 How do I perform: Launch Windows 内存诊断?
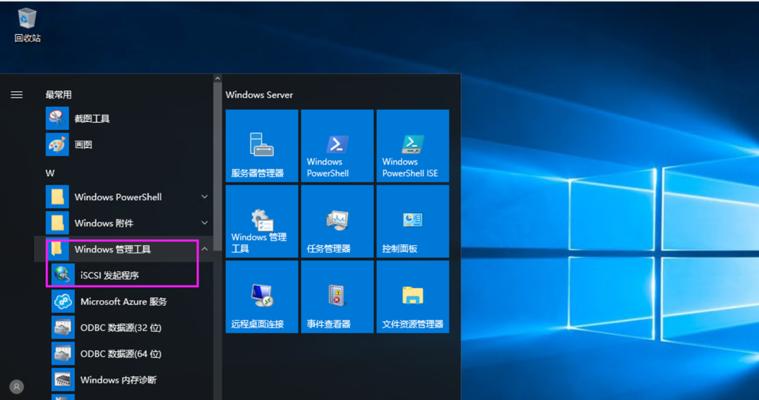pos(131,380)
